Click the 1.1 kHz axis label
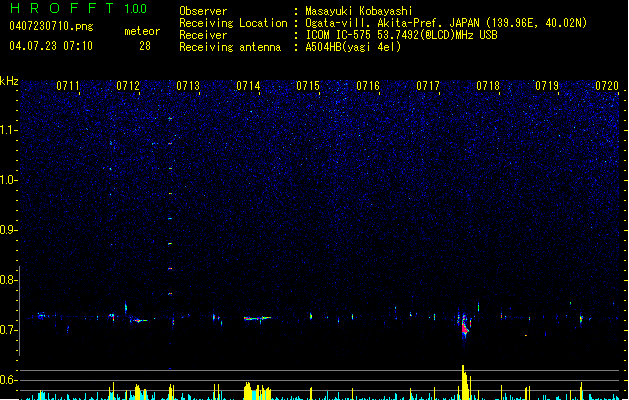 coord(8,130)
